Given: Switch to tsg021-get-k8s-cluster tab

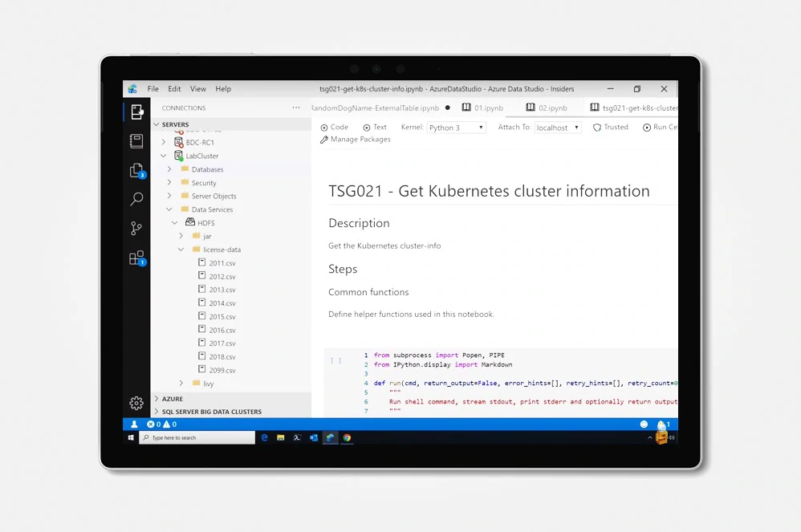Looking at the screenshot, I should [x=634, y=108].
